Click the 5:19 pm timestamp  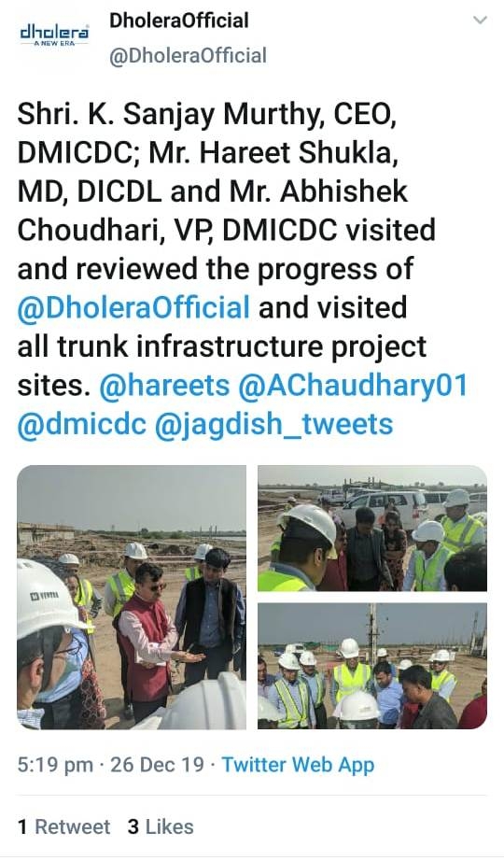point(55,765)
